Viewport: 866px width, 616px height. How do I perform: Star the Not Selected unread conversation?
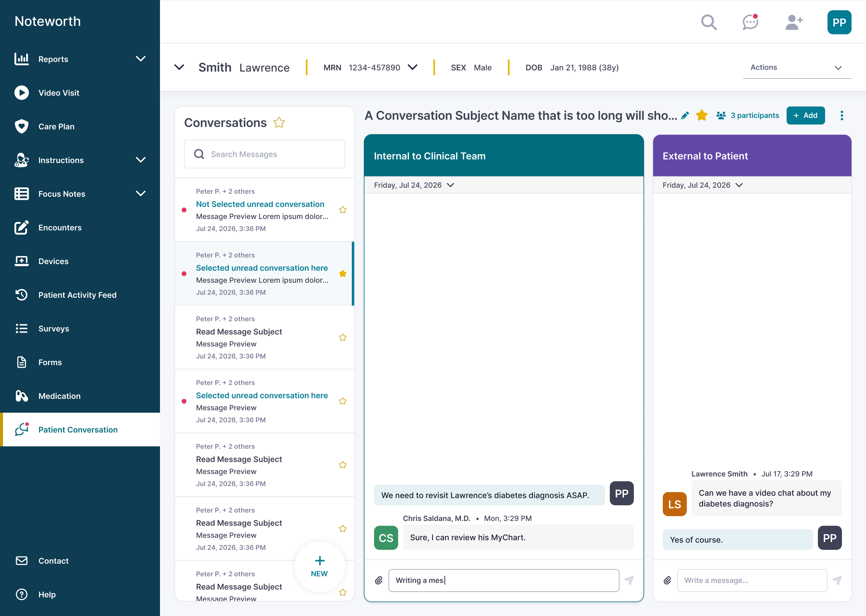343,210
